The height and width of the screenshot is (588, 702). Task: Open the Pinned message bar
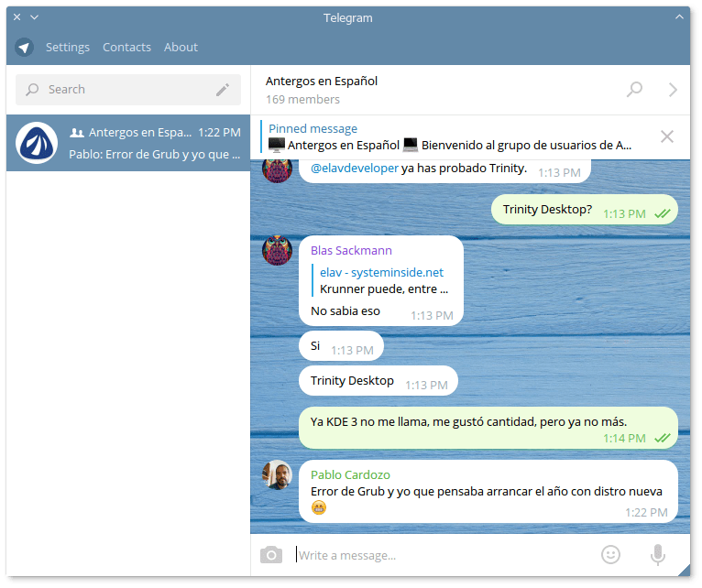coord(450,137)
